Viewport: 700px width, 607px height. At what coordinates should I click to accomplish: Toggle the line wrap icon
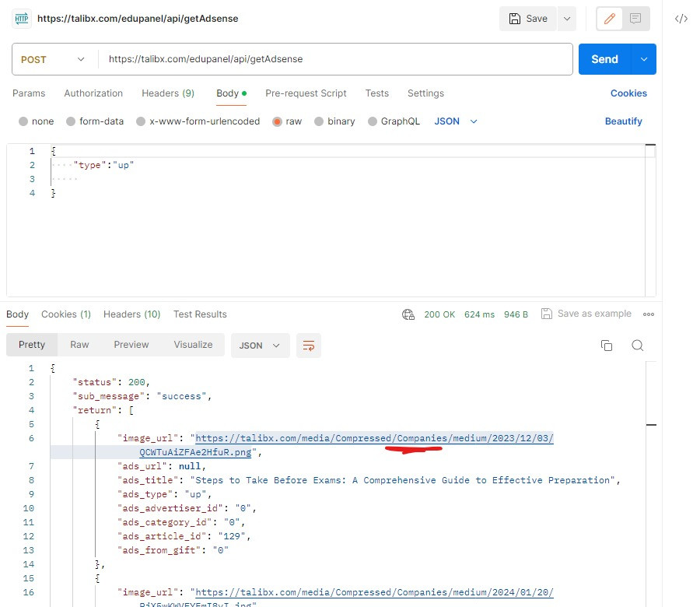309,346
